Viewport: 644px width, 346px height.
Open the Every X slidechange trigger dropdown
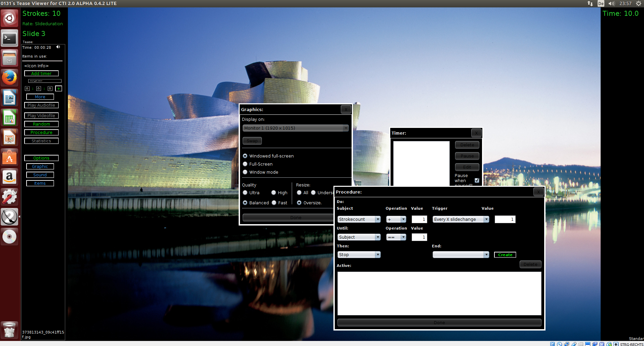[x=460, y=219]
